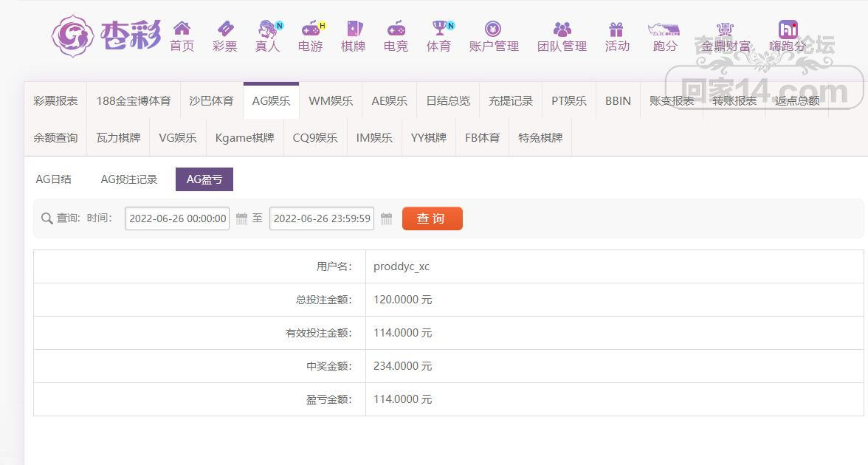Click the 杏彩 site logo
The height and width of the screenshot is (465, 868).
pyautogui.click(x=106, y=35)
